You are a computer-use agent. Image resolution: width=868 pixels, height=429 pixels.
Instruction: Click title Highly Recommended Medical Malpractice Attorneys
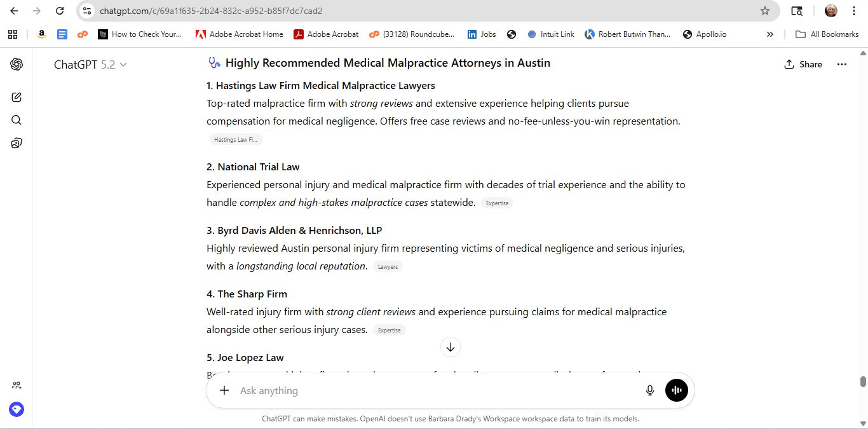pos(388,63)
